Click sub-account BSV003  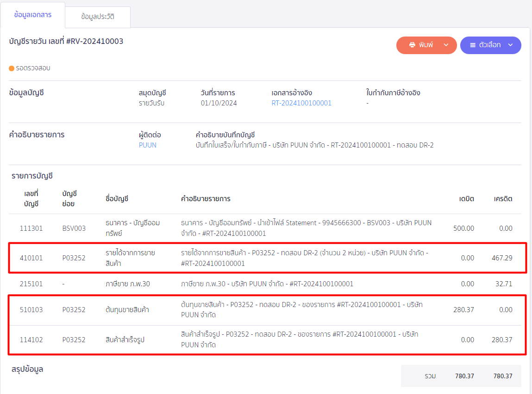(x=74, y=228)
